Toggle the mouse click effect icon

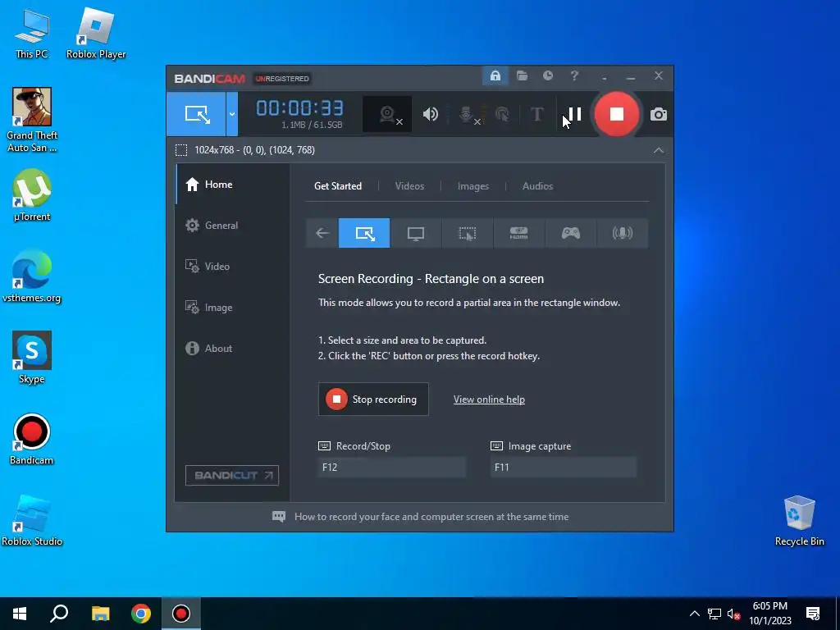click(502, 114)
